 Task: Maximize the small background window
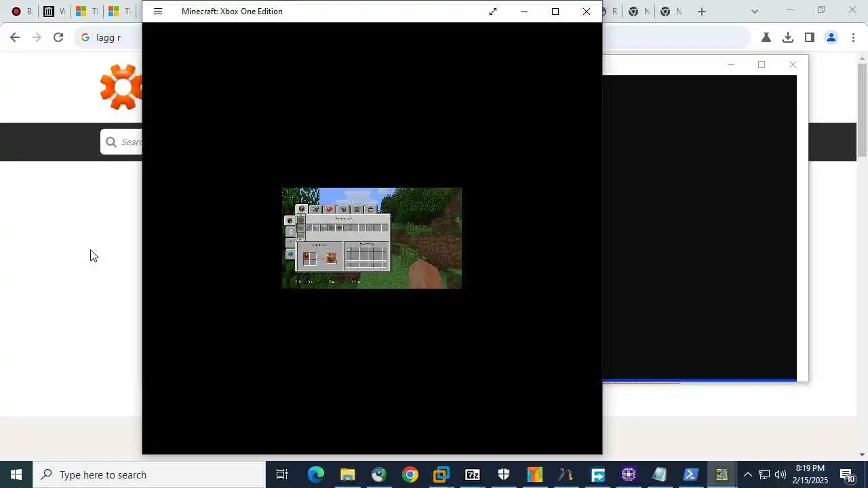tap(762, 64)
